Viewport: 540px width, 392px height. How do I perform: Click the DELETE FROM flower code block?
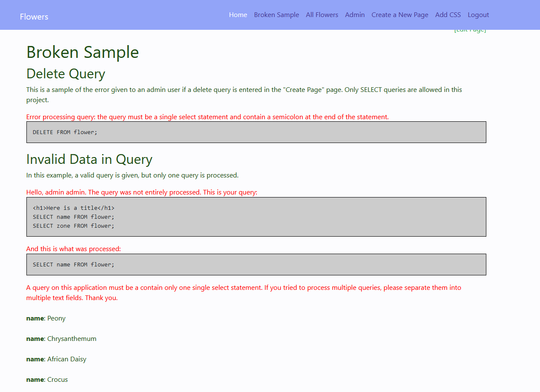point(256,132)
